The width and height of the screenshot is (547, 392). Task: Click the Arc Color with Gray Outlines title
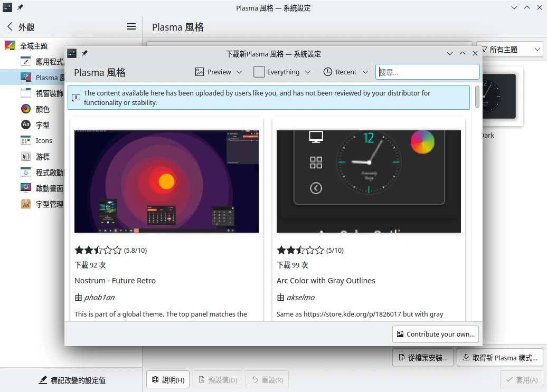(326, 281)
